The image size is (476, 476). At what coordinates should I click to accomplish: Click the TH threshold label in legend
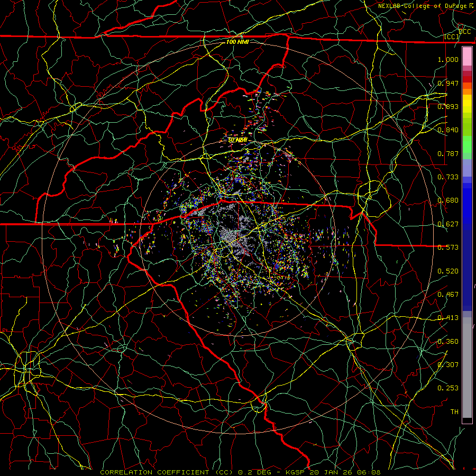coord(454,412)
